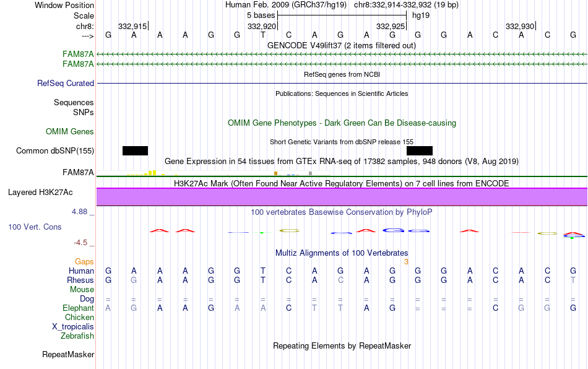The image size is (588, 369).
Task: Open the OMIM Gene Phenotypes track title
Action: (x=342, y=123)
